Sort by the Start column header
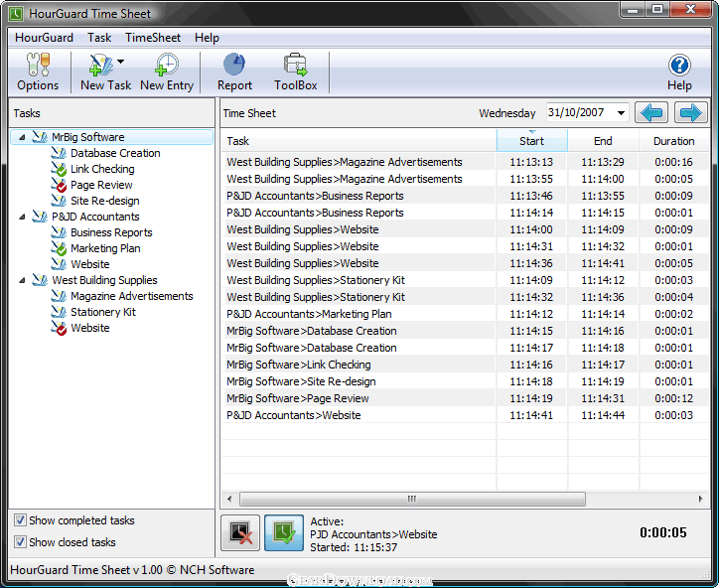Screen dimensions: 719x588 tap(531, 141)
